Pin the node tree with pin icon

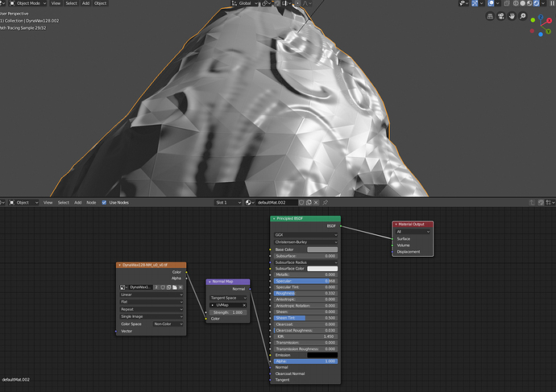point(326,203)
